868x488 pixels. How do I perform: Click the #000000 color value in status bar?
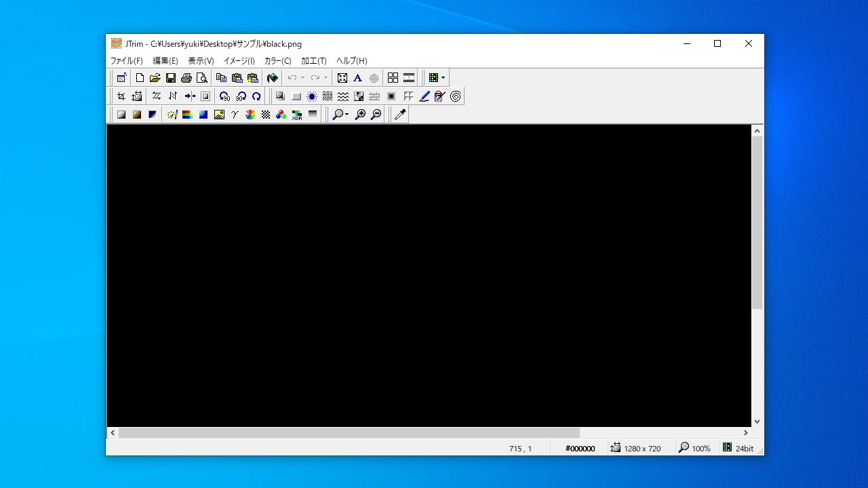point(580,449)
